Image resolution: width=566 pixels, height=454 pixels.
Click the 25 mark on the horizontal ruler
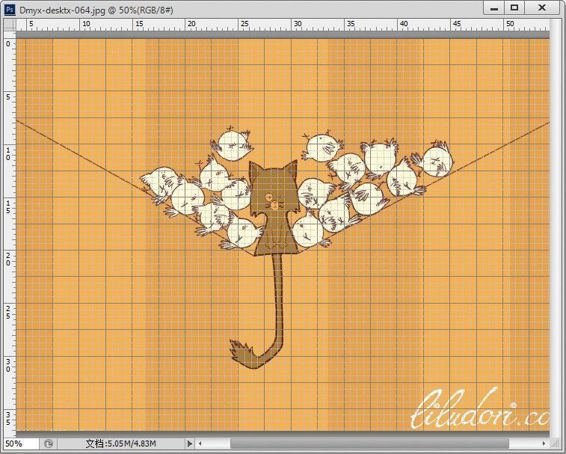[244, 24]
